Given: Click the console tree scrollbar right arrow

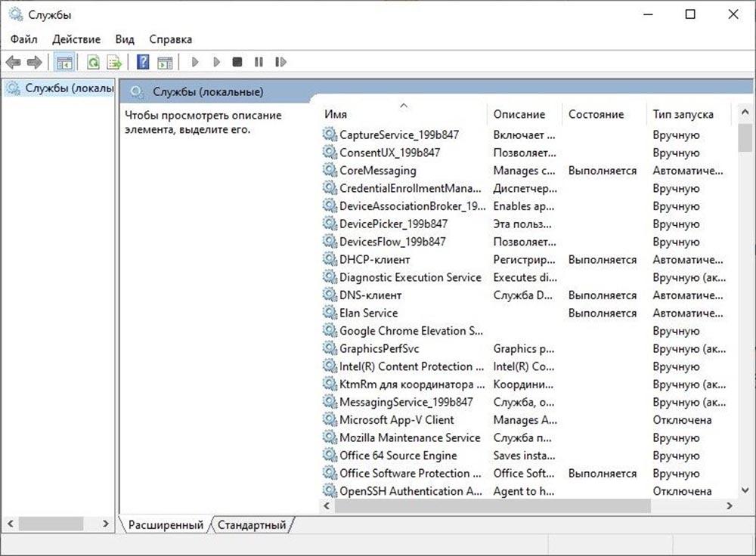Looking at the screenshot, I should click(x=106, y=524).
